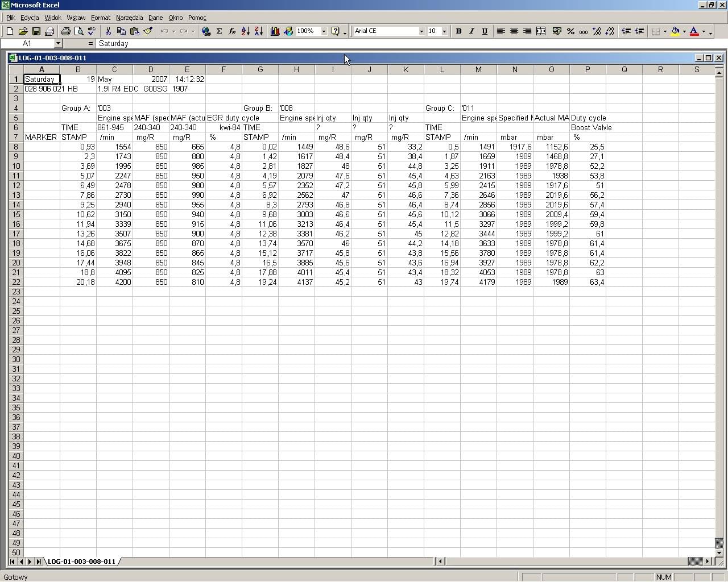Click Decrease Indent icon

[626, 31]
